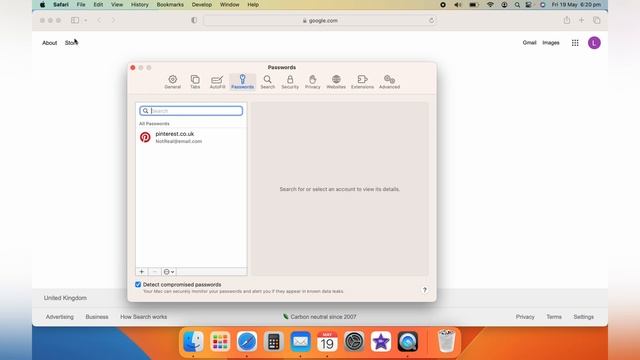This screenshot has width=640, height=360.
Task: Select the Passwords preferences pane
Action: [242, 82]
